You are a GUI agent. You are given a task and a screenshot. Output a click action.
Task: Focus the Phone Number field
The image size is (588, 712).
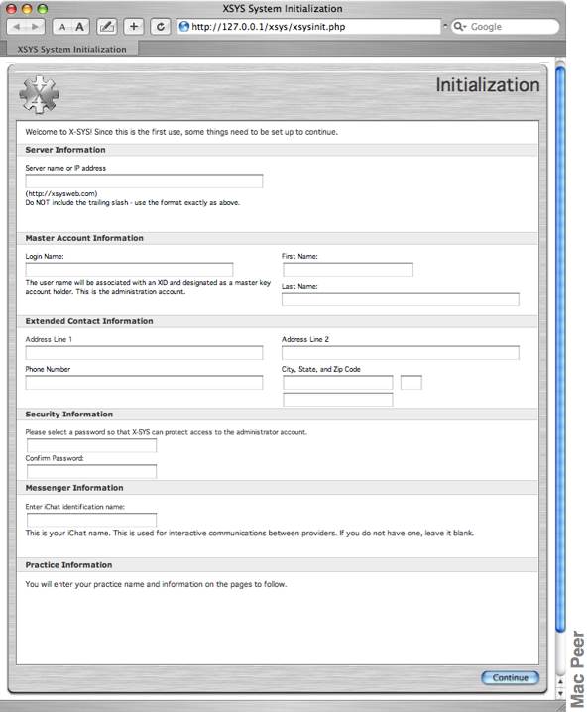[144, 383]
